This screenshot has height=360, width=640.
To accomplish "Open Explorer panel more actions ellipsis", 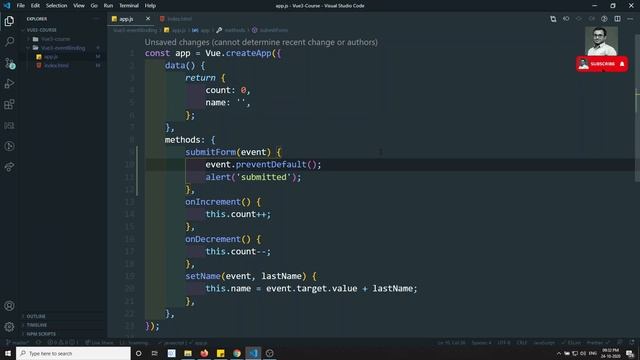I will (x=96, y=19).
